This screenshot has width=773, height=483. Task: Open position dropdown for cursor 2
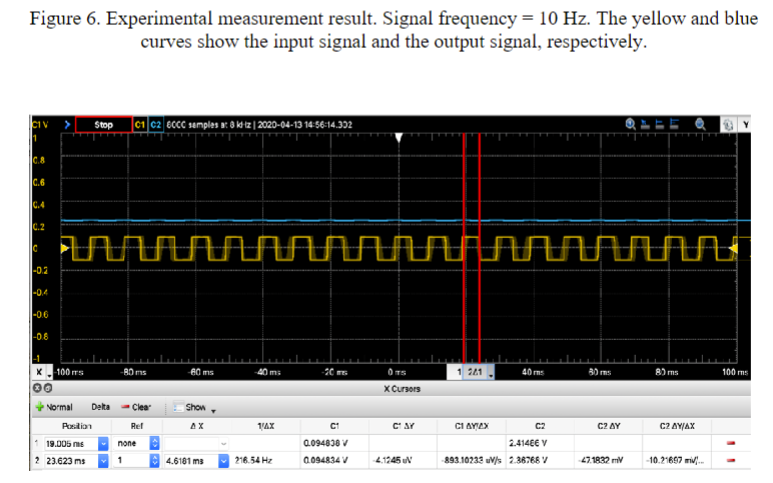103,461
